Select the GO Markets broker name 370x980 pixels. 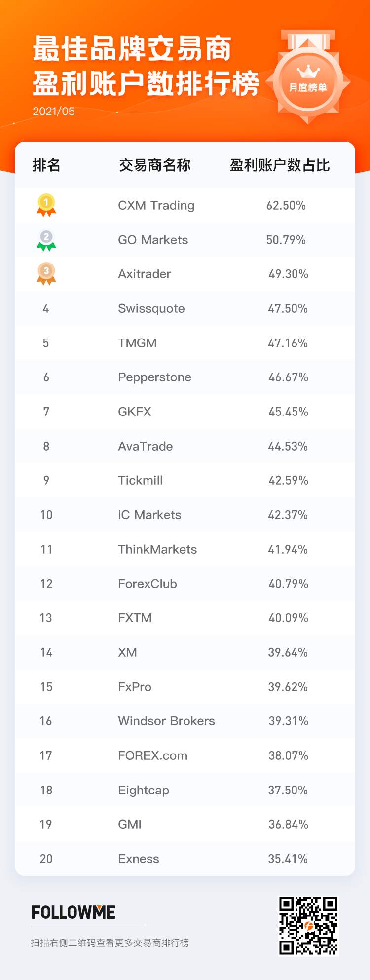(153, 240)
